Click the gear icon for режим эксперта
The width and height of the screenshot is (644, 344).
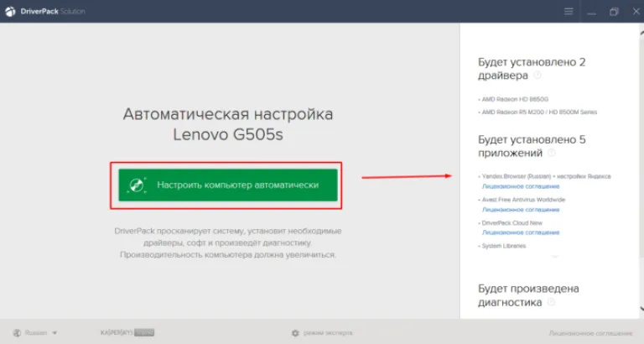coord(295,333)
